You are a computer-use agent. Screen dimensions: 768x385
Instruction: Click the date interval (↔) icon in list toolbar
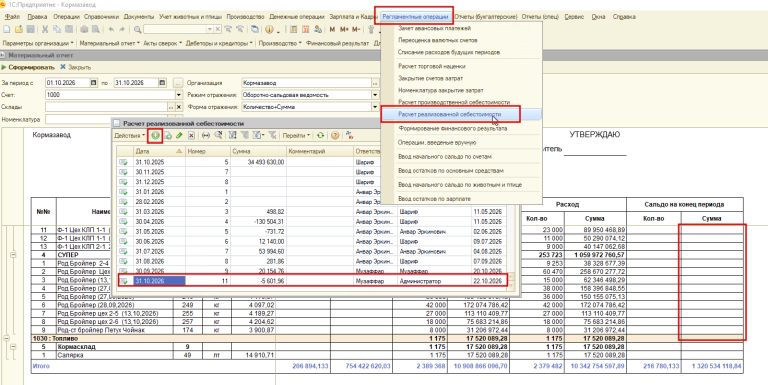click(206, 135)
